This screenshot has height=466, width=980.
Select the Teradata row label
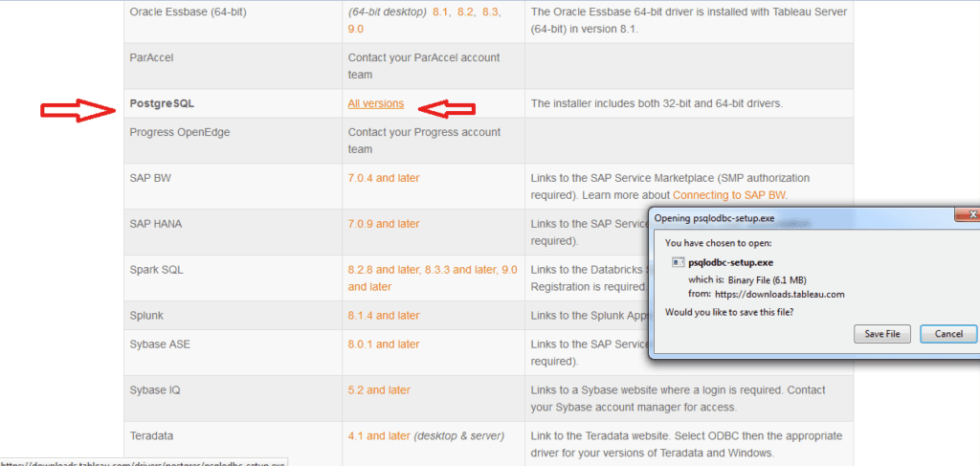152,436
